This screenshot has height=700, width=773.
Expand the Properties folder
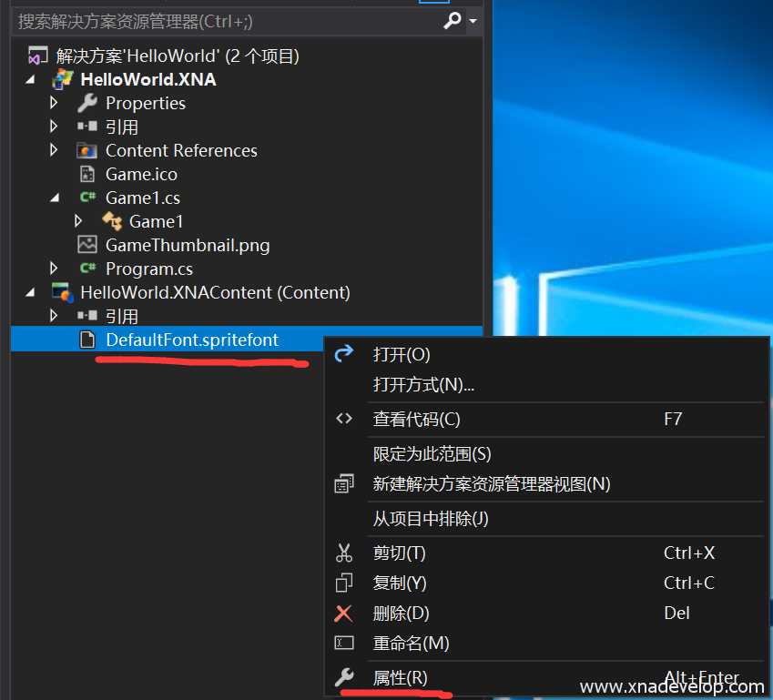(54, 104)
